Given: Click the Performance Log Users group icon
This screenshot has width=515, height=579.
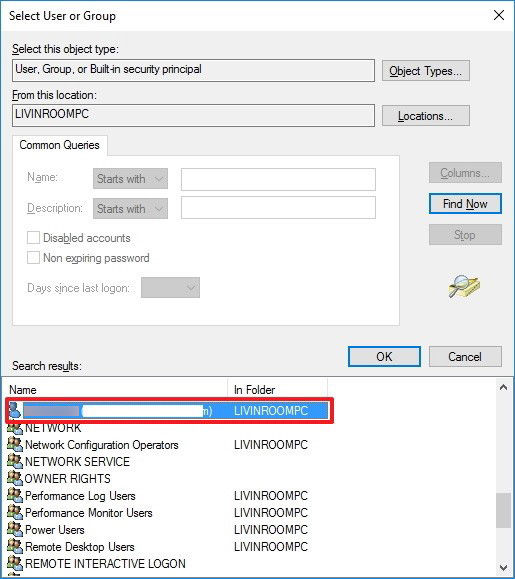Looking at the screenshot, I should [x=15, y=495].
